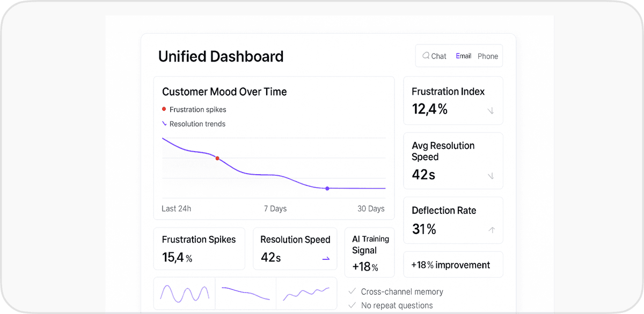Toggle the Cross-channel memory checkmark
This screenshot has width=644, height=314.
(352, 291)
